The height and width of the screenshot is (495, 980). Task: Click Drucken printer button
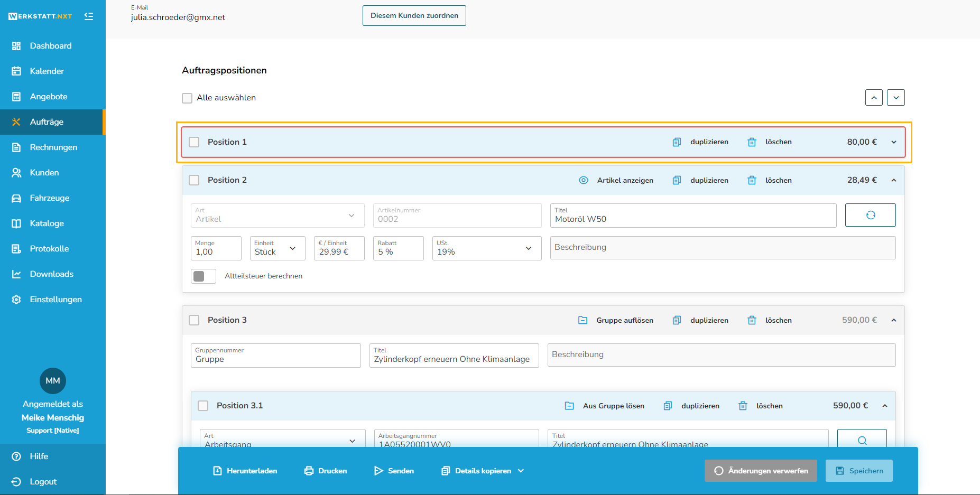(x=326, y=471)
